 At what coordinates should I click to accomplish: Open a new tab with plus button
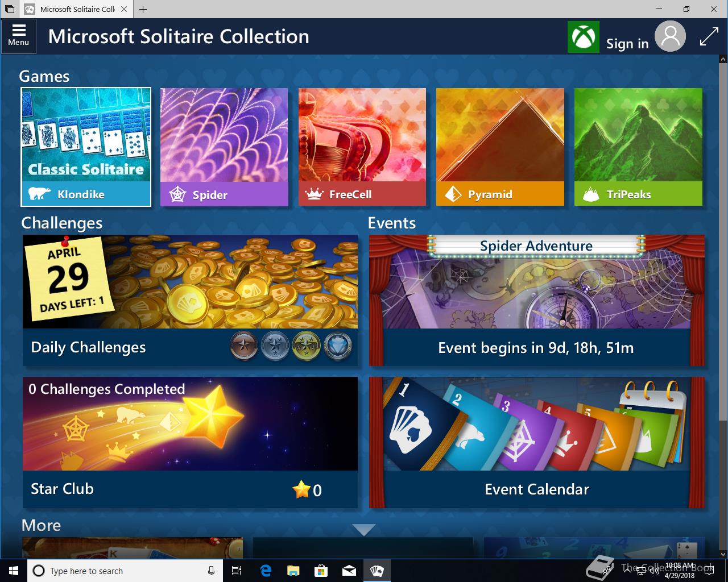point(143,9)
